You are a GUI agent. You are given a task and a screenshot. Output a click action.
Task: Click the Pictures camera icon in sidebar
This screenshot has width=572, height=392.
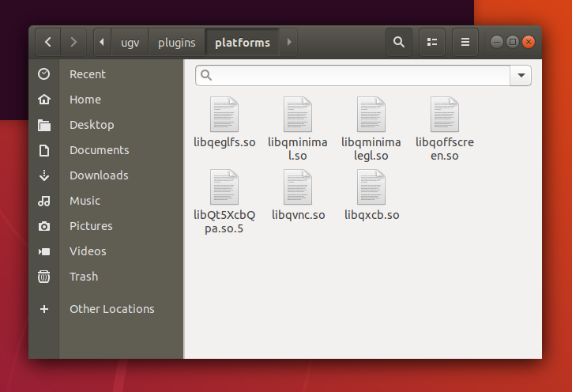pyautogui.click(x=43, y=226)
